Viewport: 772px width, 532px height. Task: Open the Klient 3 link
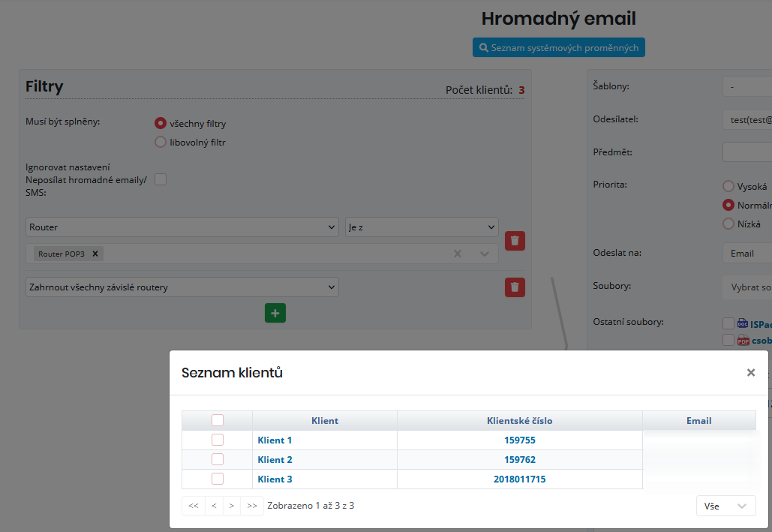tap(275, 479)
